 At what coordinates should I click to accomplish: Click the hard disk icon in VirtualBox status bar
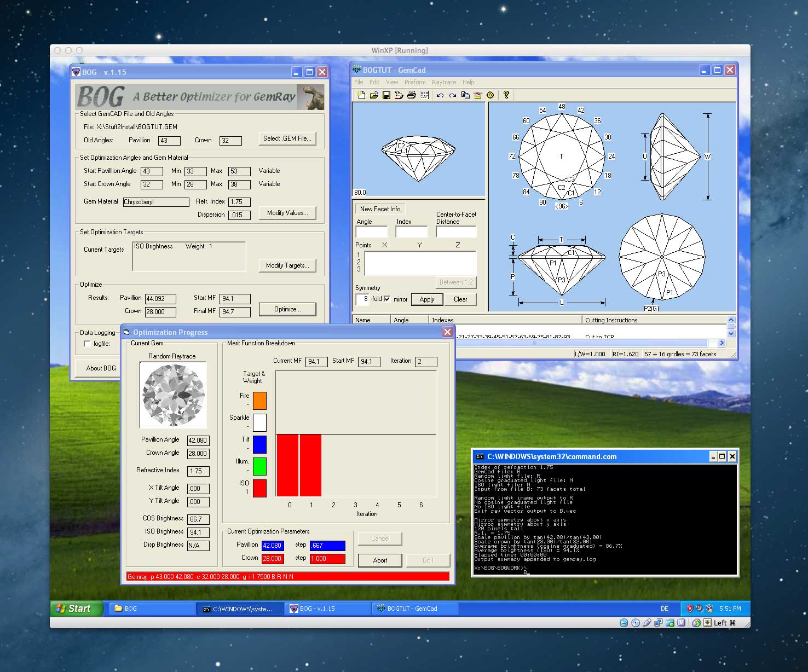624,623
